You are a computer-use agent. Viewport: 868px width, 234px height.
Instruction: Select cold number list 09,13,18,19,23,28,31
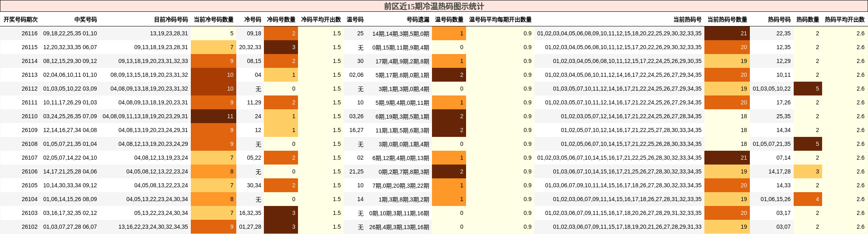[x=161, y=47]
